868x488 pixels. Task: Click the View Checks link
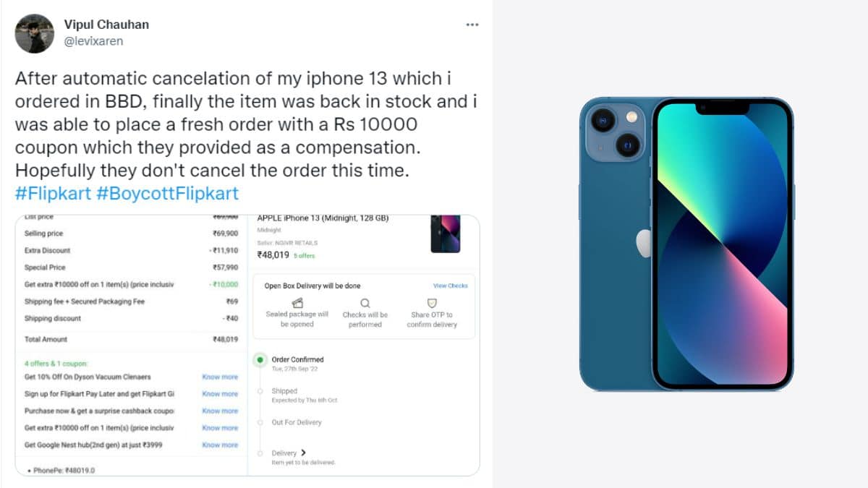450,286
